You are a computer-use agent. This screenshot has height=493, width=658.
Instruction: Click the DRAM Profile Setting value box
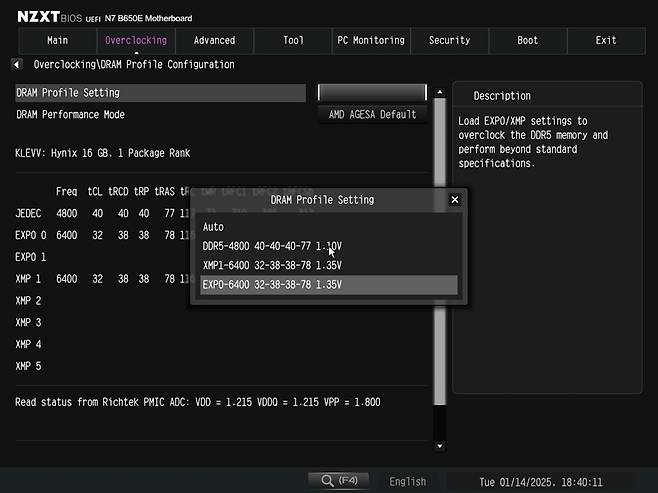pyautogui.click(x=372, y=93)
